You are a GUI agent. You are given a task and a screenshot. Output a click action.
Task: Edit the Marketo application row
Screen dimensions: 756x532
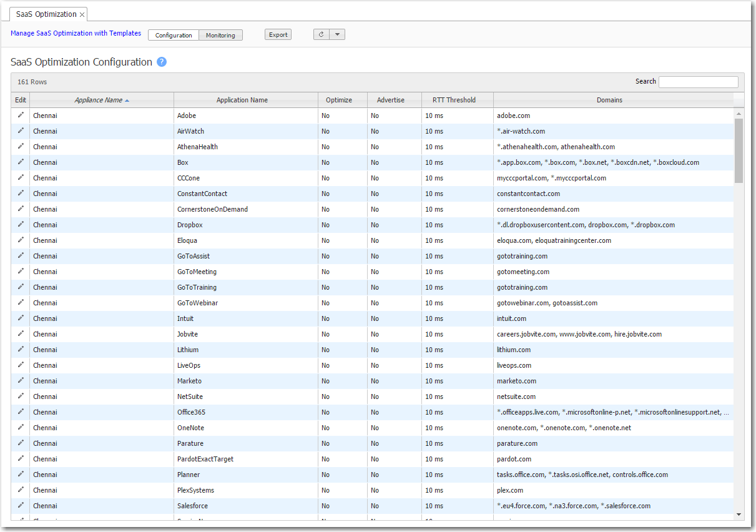click(x=21, y=381)
